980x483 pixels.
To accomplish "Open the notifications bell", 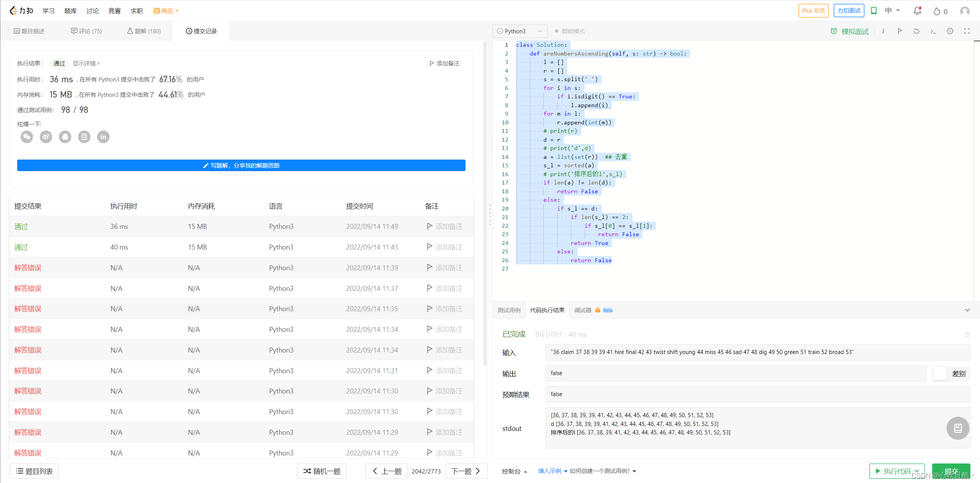I will coord(917,11).
